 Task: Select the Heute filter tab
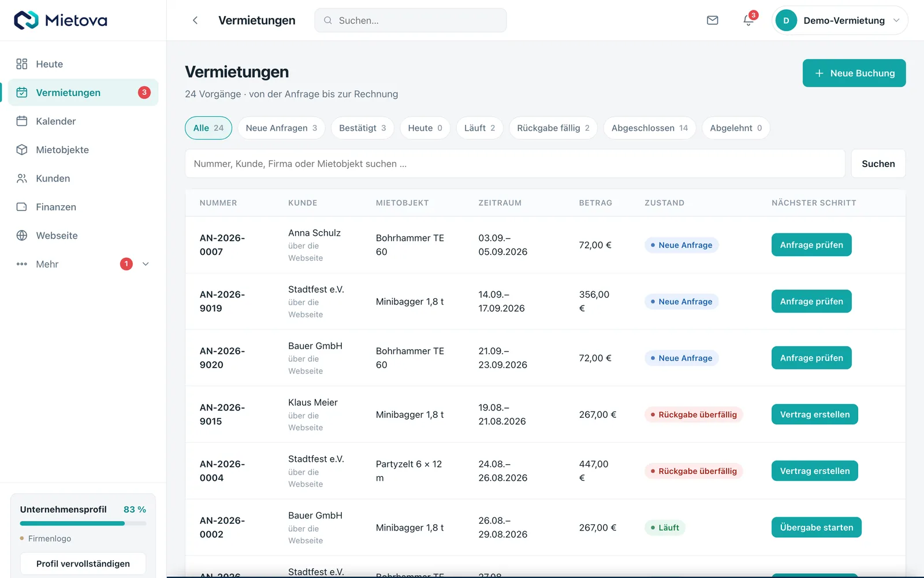(x=425, y=128)
